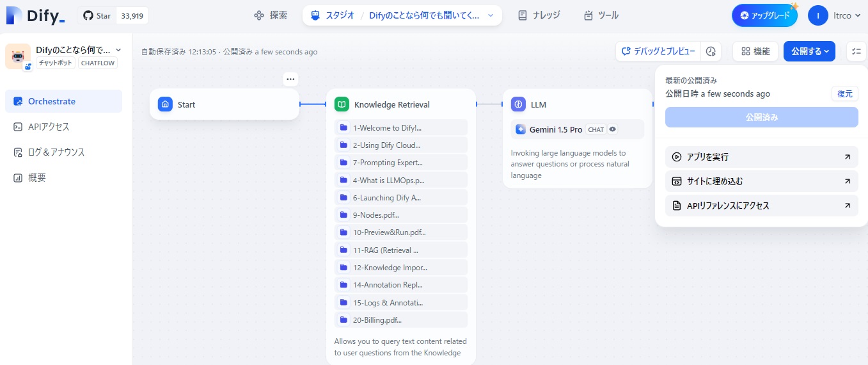Image resolution: width=868 pixels, height=365 pixels.
Task: Switch to the ナレッジ tab
Action: pyautogui.click(x=539, y=15)
